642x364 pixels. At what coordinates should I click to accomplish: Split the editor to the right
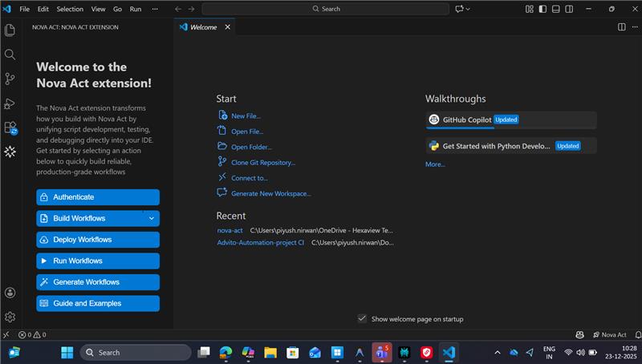click(x=621, y=27)
